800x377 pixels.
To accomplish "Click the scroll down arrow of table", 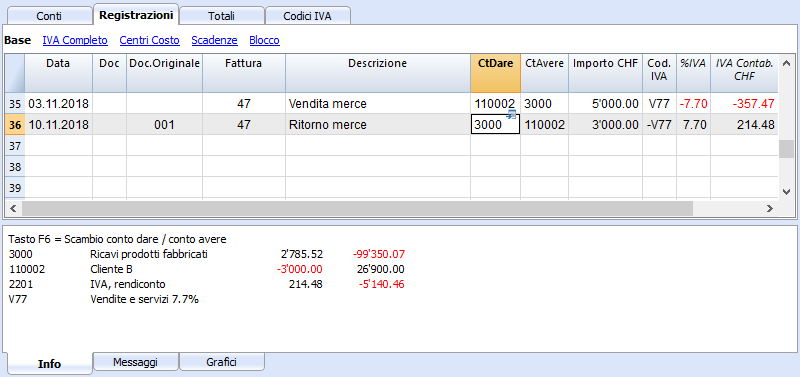I will [786, 191].
